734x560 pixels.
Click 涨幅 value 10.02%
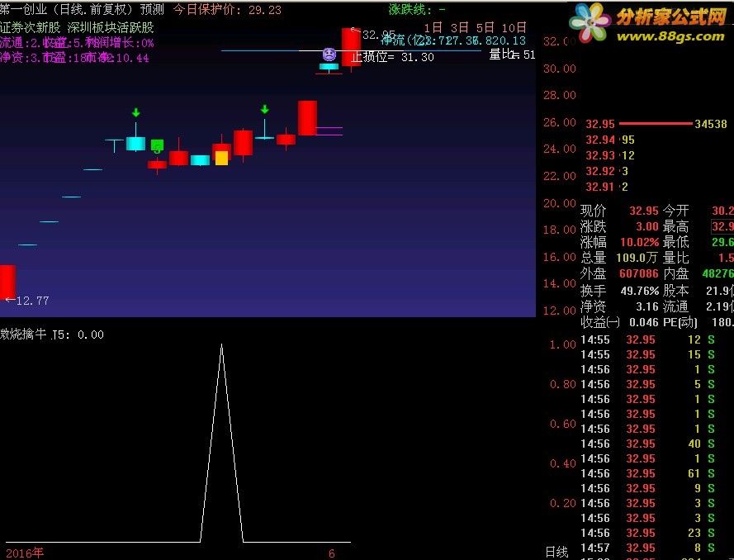click(x=639, y=243)
